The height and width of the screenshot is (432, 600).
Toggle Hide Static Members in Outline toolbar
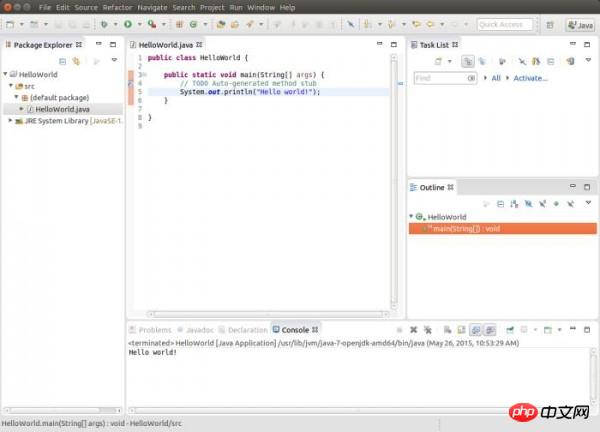tap(542, 204)
